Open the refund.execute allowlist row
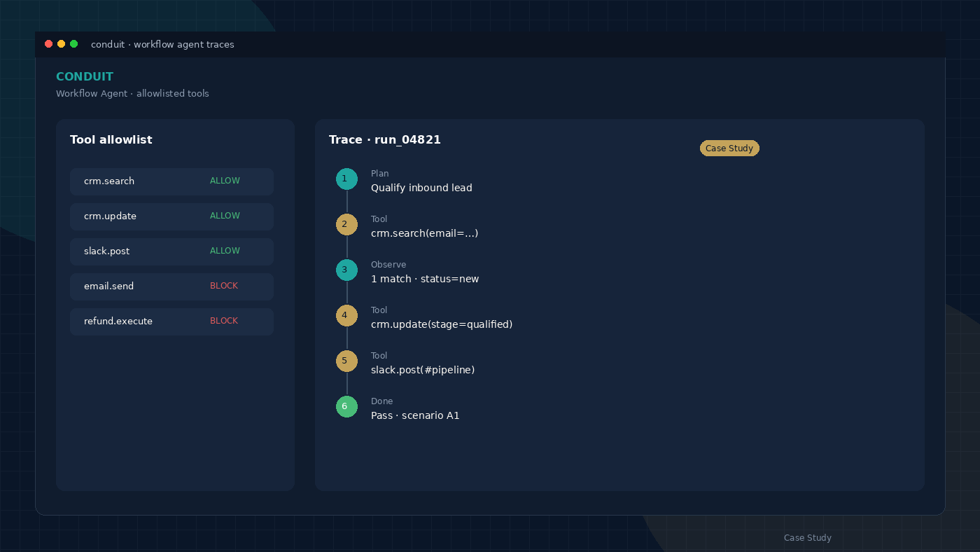This screenshot has height=552, width=980. pos(171,322)
